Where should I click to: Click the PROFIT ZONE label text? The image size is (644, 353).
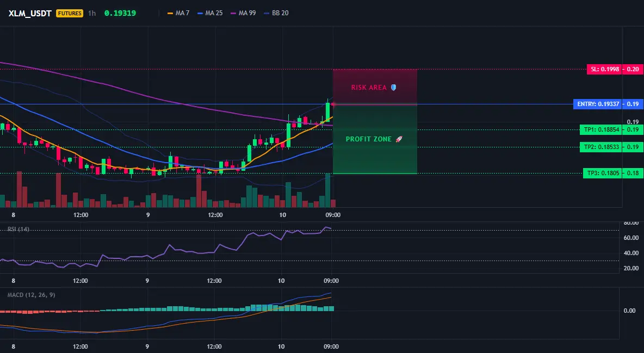point(368,139)
